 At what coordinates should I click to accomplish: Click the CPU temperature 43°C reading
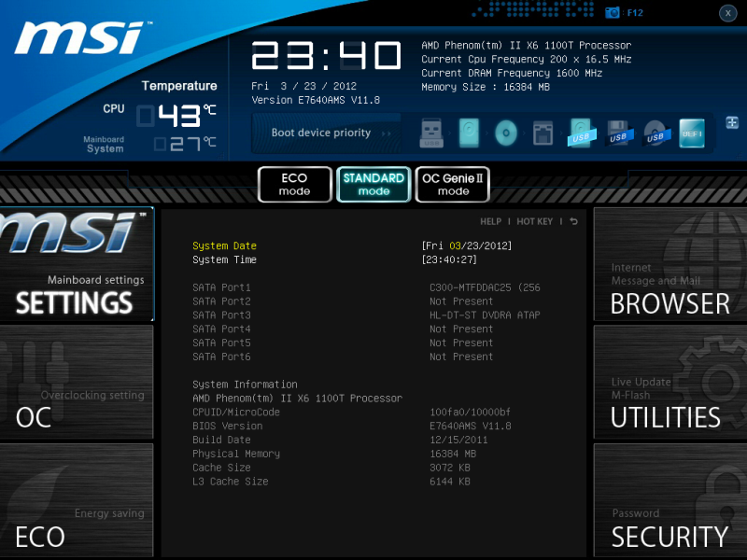[x=177, y=116]
